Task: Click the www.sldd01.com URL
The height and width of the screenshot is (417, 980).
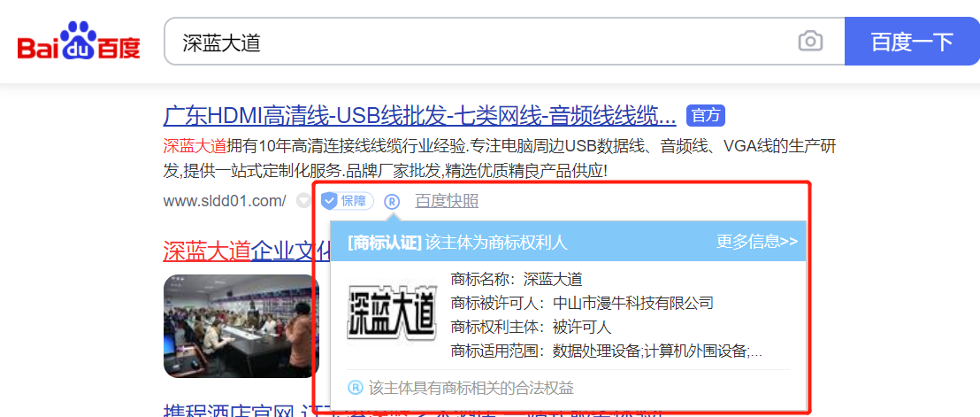Action: [225, 201]
